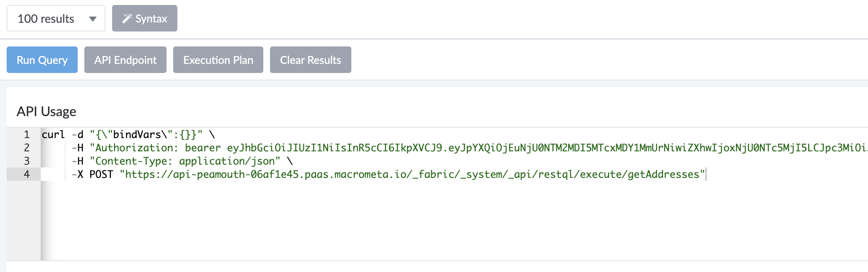868x272 pixels.
Task: Click the Syntax formatting button
Action: click(145, 18)
